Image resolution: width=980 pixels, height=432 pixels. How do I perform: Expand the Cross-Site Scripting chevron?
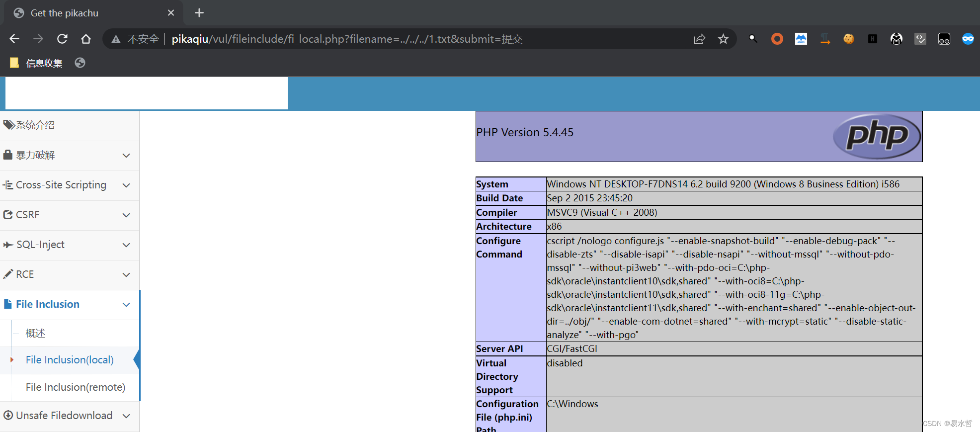click(126, 185)
